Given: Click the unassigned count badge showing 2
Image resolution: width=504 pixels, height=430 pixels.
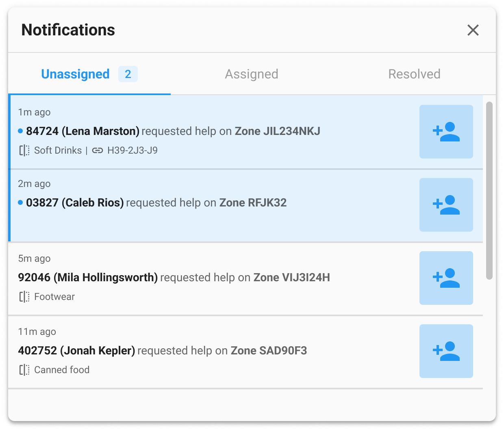Looking at the screenshot, I should (x=128, y=74).
